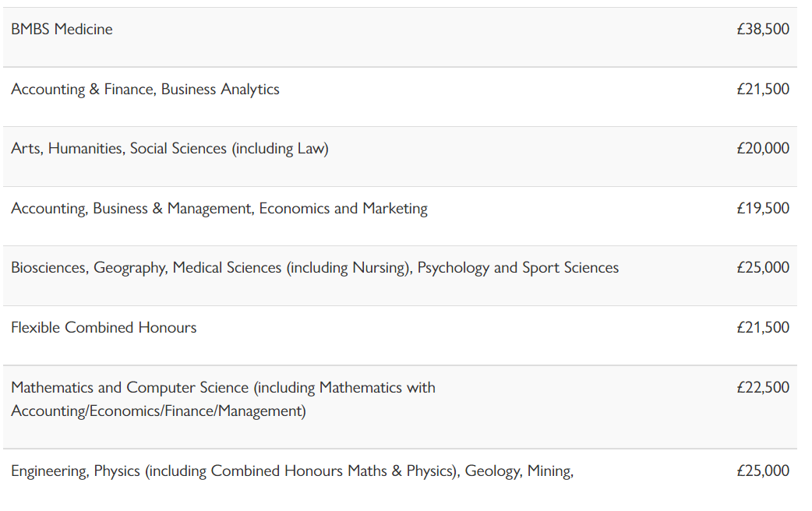812x511 pixels.
Task: Click the Accounting/Economics/Finance/Management line
Action: pos(158,411)
